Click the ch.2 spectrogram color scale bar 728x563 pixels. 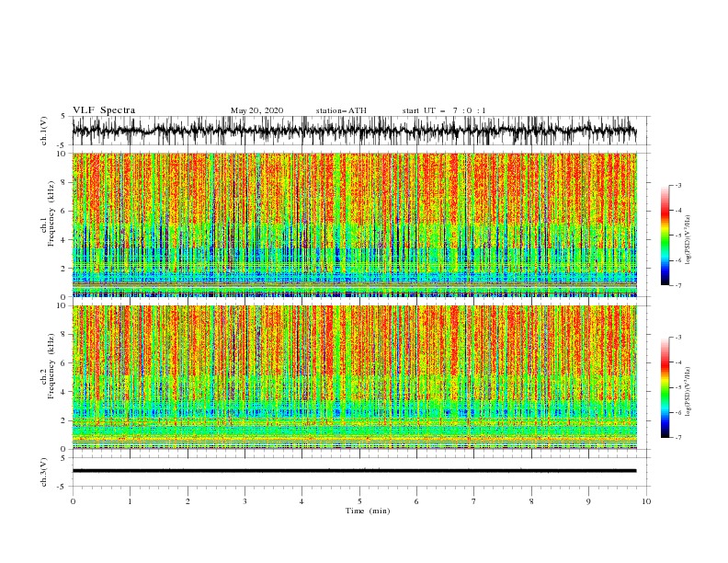click(x=665, y=387)
